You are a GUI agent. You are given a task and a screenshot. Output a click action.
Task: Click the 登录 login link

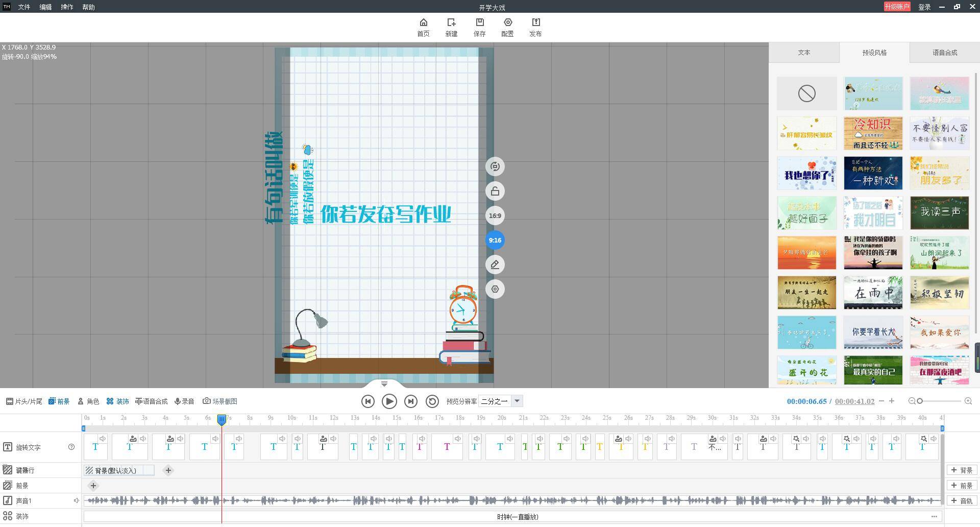click(x=924, y=7)
